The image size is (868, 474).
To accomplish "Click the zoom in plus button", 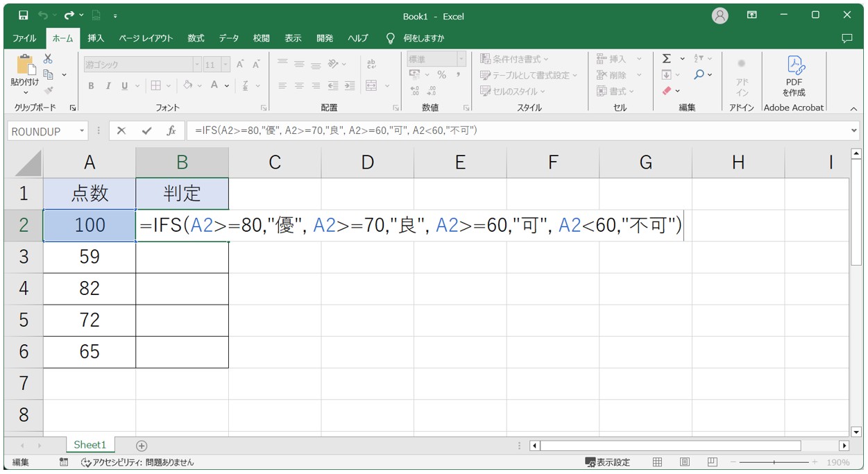I will pyautogui.click(x=815, y=462).
